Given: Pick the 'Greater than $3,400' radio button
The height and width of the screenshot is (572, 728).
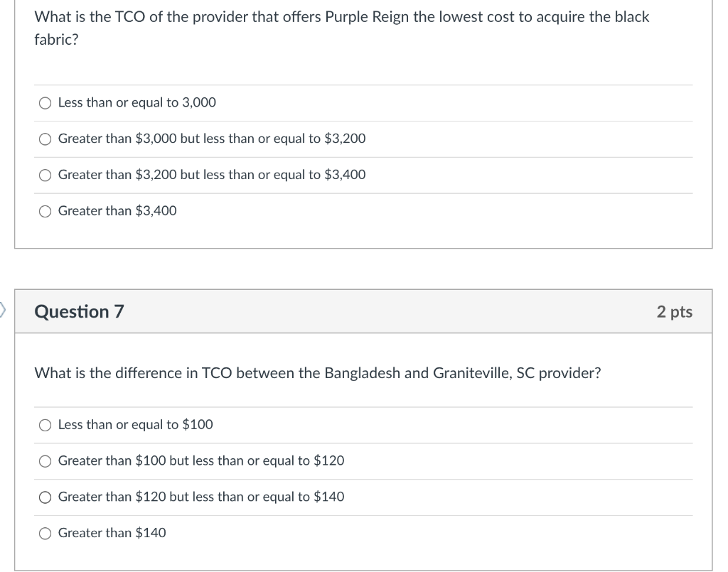Looking at the screenshot, I should click(x=45, y=211).
